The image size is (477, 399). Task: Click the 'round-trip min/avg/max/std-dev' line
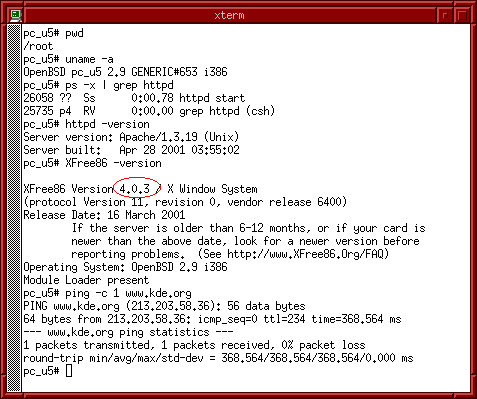click(218, 358)
